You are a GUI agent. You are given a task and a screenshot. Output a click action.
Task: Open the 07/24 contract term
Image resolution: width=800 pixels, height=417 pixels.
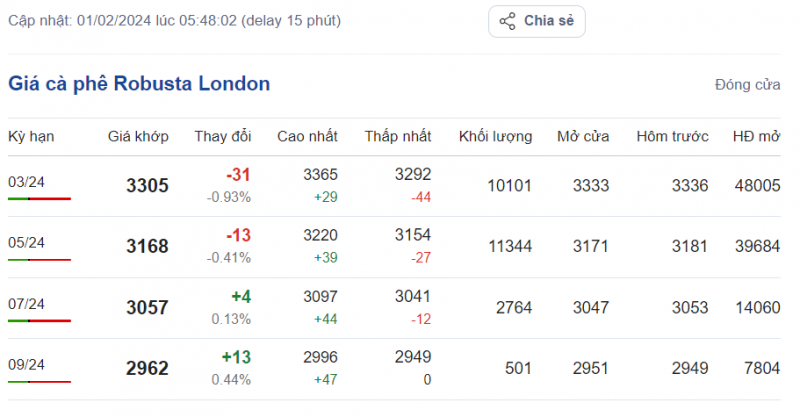tap(26, 304)
